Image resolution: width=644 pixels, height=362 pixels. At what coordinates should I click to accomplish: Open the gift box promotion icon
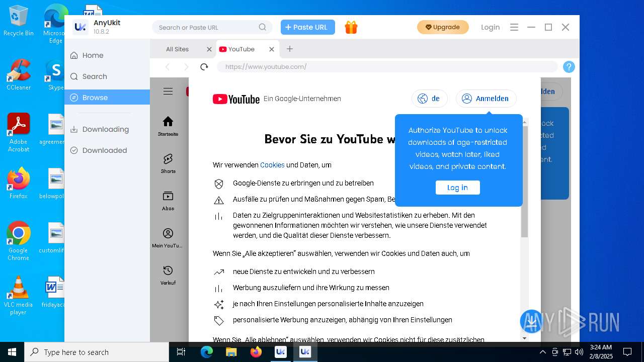[x=351, y=27]
